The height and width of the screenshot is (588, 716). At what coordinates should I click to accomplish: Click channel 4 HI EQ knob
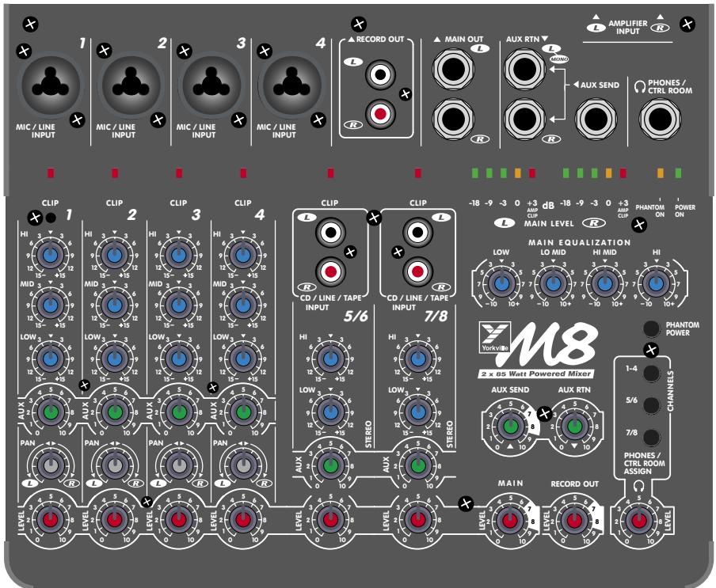(243, 255)
